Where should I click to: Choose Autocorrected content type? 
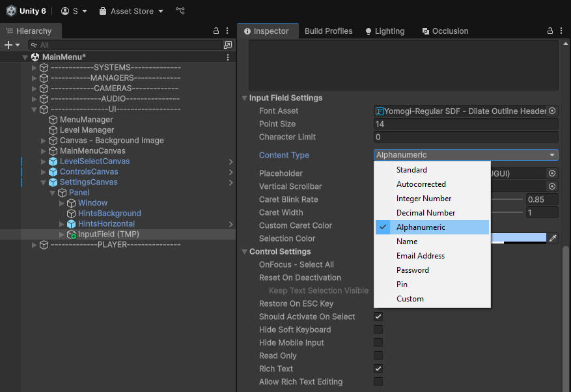[432, 184]
